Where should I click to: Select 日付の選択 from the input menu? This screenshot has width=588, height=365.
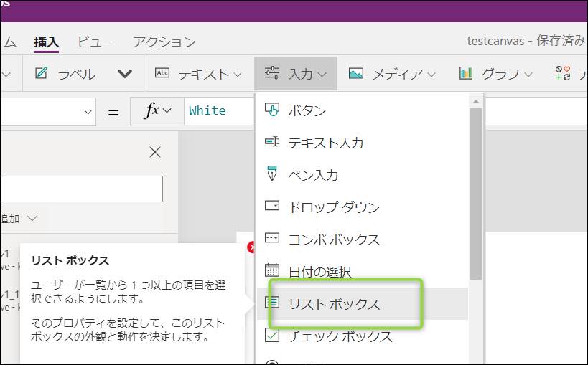click(x=363, y=271)
